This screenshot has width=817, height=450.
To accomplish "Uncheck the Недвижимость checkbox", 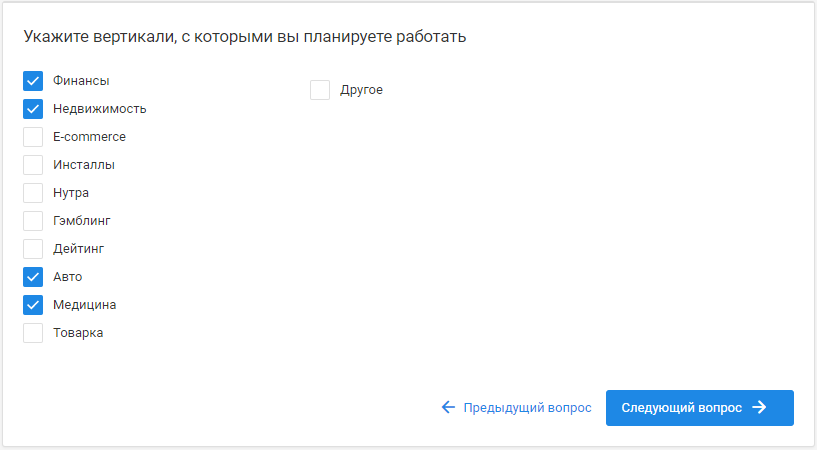I will click(33, 109).
